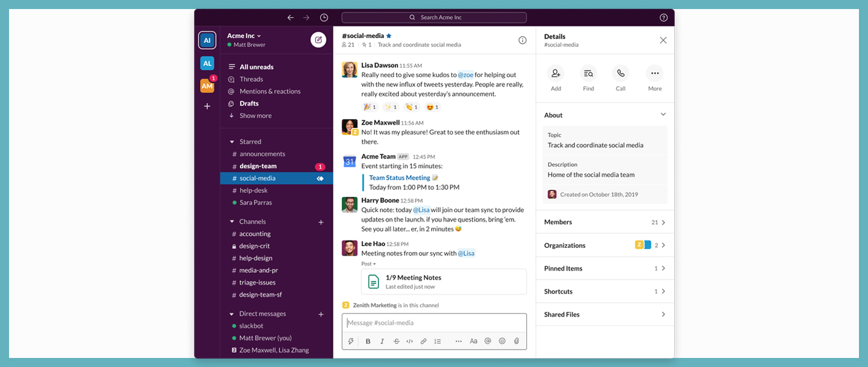Click the clapping hands reaction
The width and height of the screenshot is (868, 367).
point(412,107)
